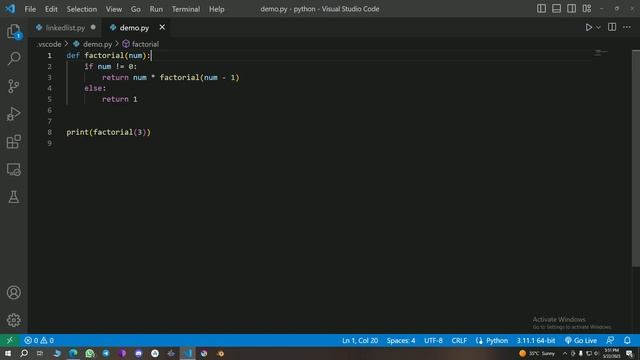Expand the .vscode breadcrumb folder
Screen dimensions: 640x360
click(49, 44)
